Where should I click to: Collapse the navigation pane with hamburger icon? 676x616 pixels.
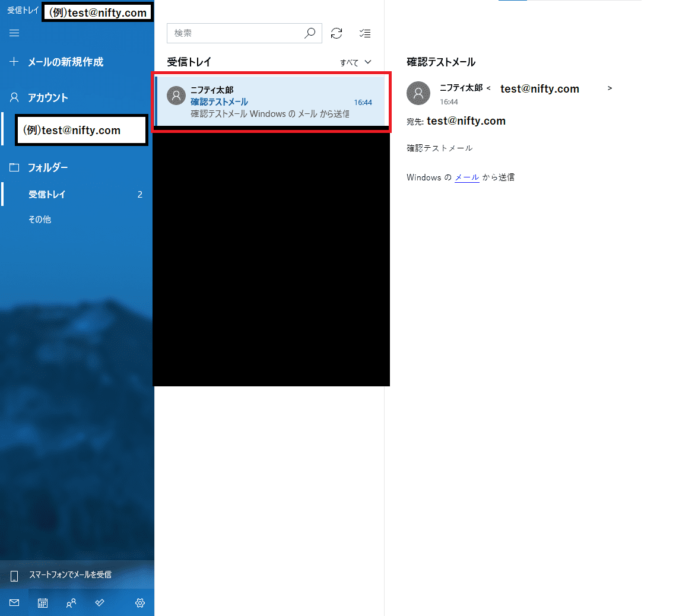(x=14, y=33)
